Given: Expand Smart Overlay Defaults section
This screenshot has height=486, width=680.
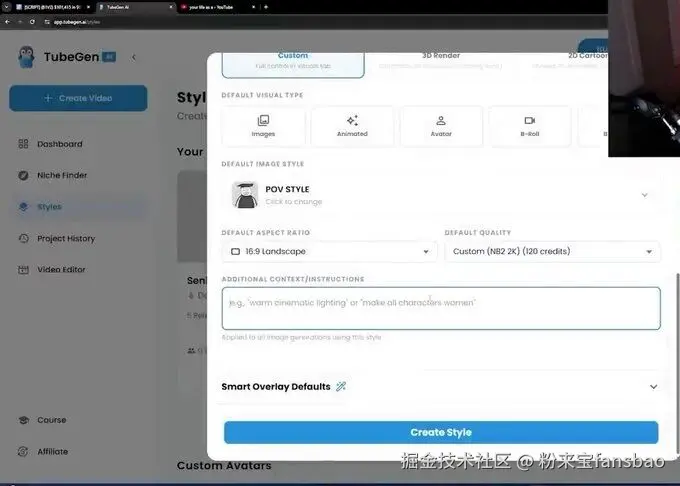Looking at the screenshot, I should click(440, 387).
